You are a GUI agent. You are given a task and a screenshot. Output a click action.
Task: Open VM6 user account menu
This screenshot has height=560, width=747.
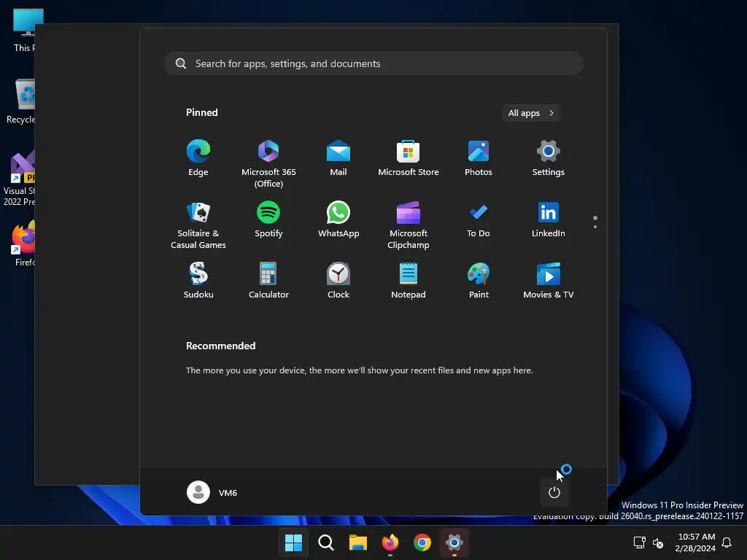click(x=212, y=492)
